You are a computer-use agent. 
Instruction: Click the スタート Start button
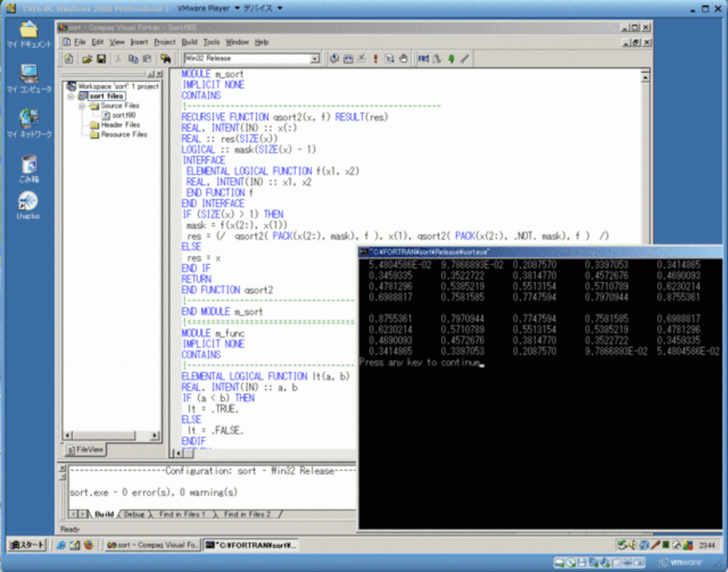[27, 545]
